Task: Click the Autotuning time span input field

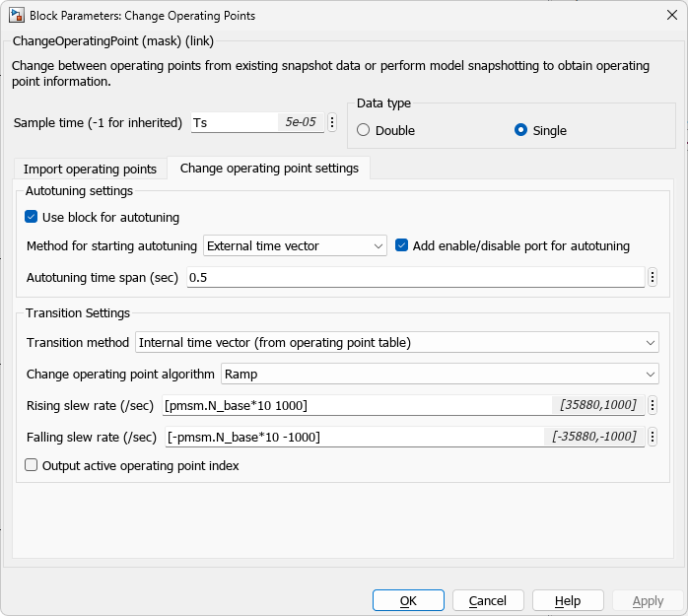Action: click(414, 278)
